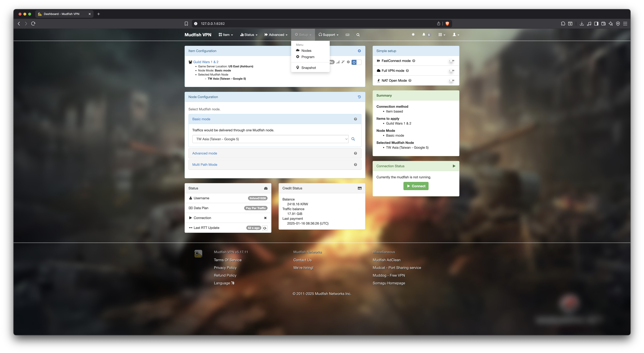The width and height of the screenshot is (644, 353).
Task: Collapse the Basic mode section
Action: tap(201, 119)
